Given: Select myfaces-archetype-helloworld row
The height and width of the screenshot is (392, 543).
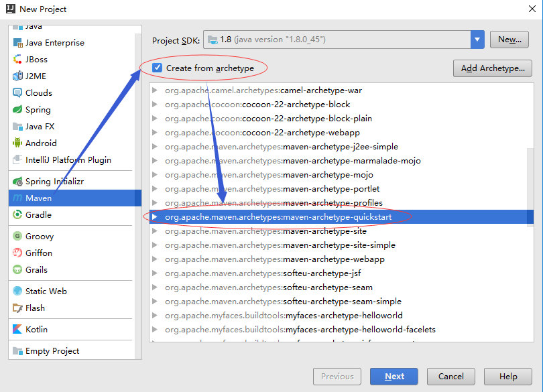Looking at the screenshot, I should pos(341,316).
